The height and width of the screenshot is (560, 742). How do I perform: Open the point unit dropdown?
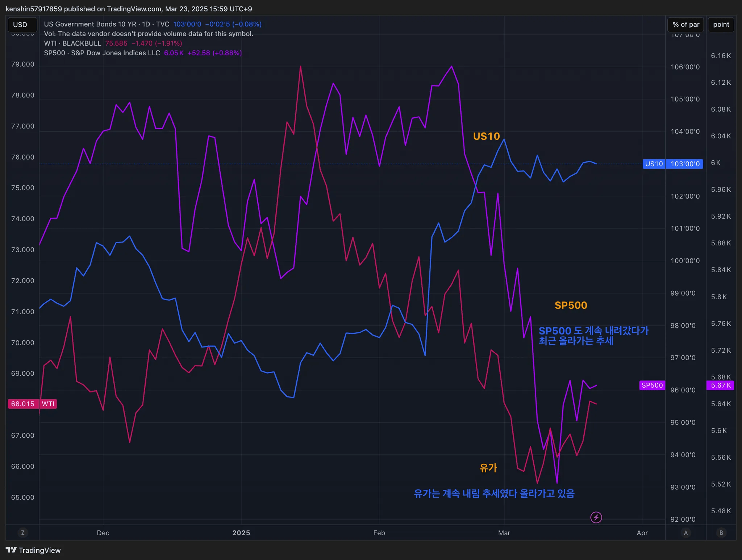[x=721, y=25]
